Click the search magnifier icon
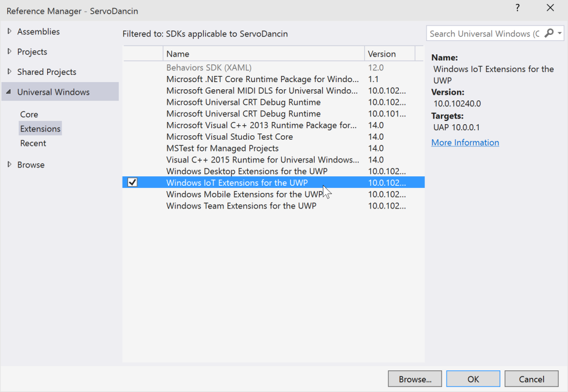 tap(549, 33)
